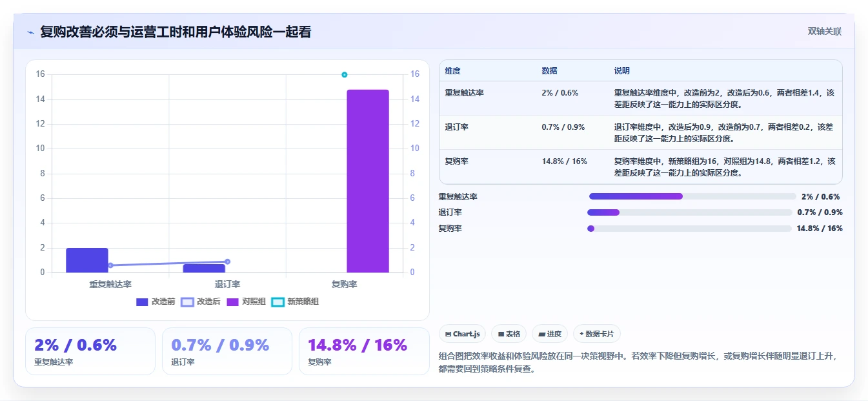Click the 重复触达率 label beside the progress bars
Screen dimensions: 868x401
(x=458, y=196)
